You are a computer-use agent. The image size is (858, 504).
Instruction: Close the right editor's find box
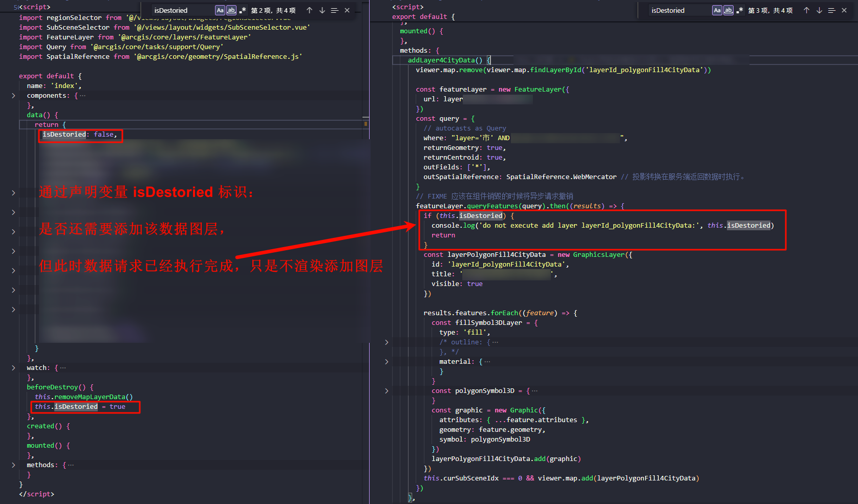coord(844,10)
